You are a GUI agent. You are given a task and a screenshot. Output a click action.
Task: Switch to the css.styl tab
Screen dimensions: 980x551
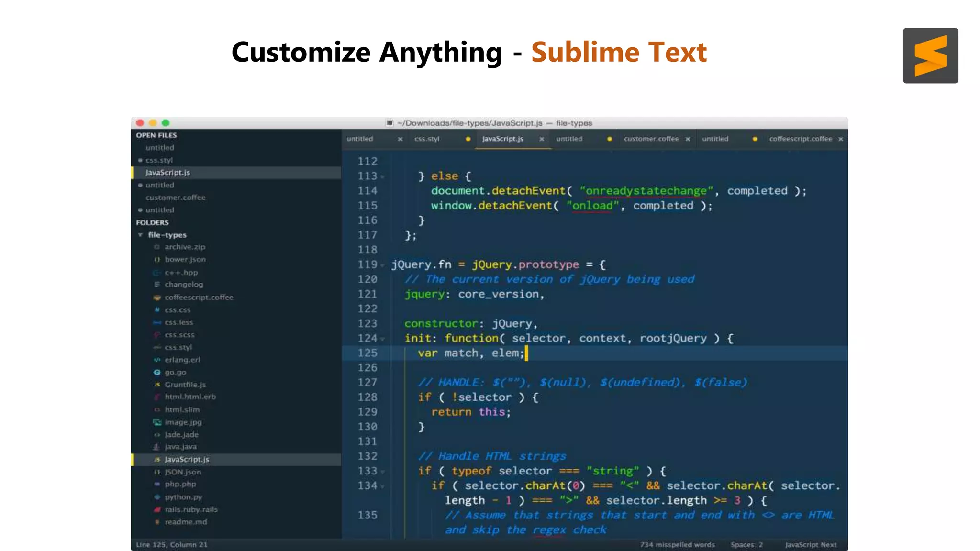tap(427, 139)
